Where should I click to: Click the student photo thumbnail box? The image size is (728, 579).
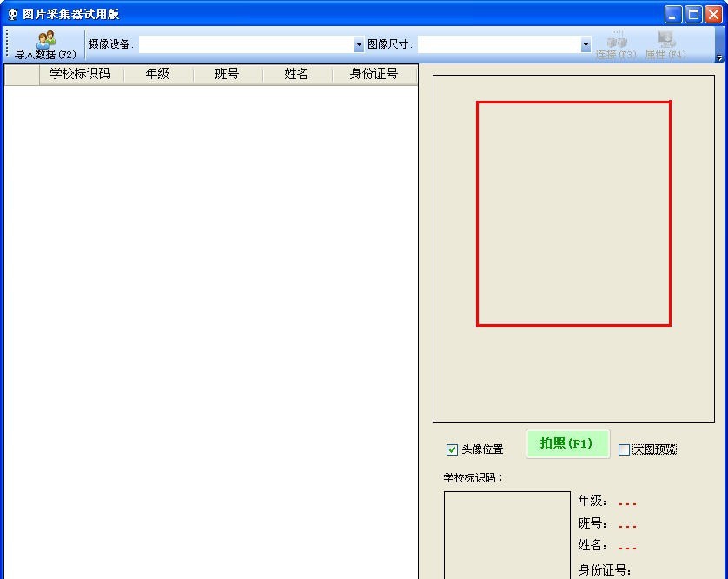pos(507,535)
